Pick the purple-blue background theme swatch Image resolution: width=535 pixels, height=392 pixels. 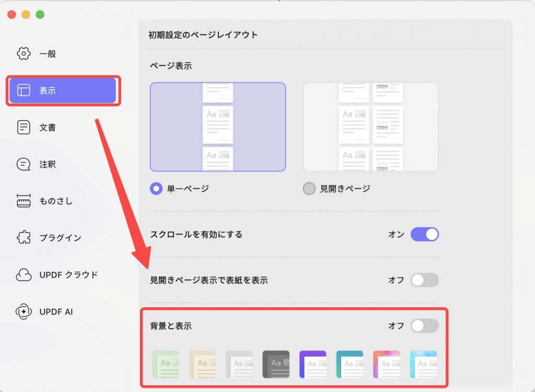313,364
